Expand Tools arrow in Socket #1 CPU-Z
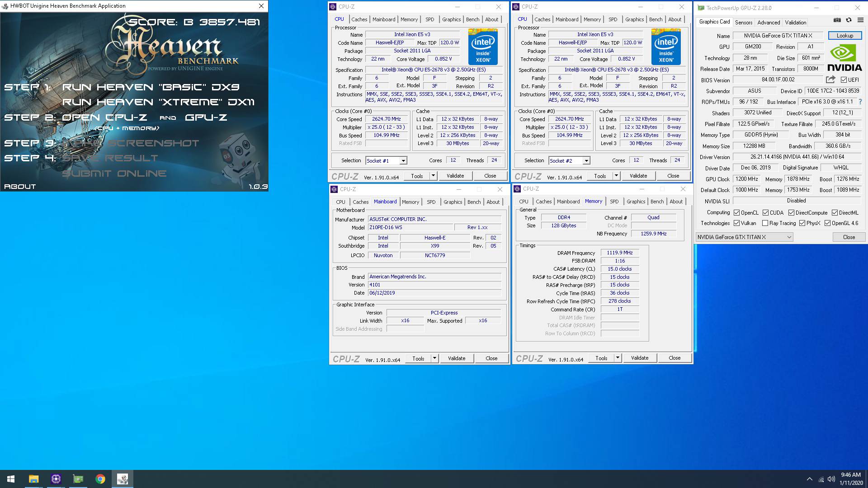868x488 pixels. coord(433,176)
